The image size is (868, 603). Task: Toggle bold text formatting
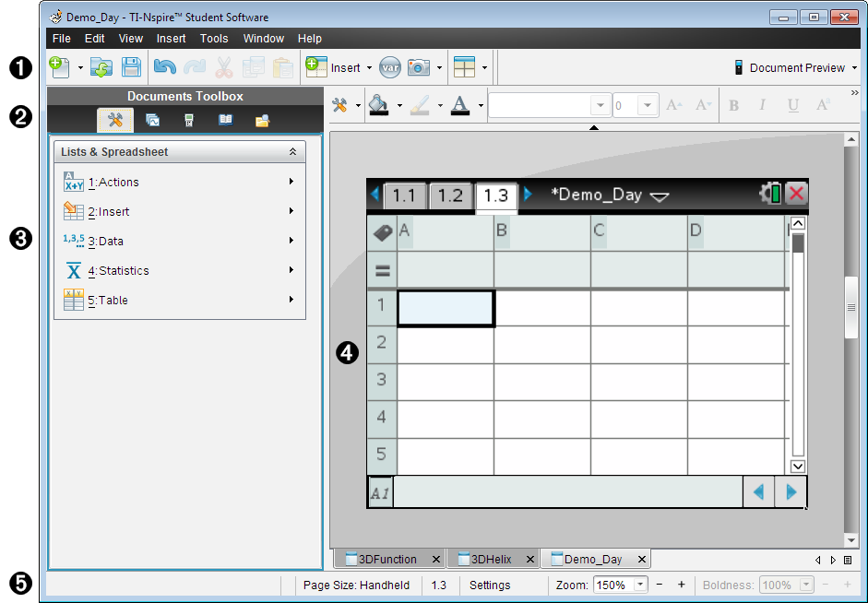(733, 105)
